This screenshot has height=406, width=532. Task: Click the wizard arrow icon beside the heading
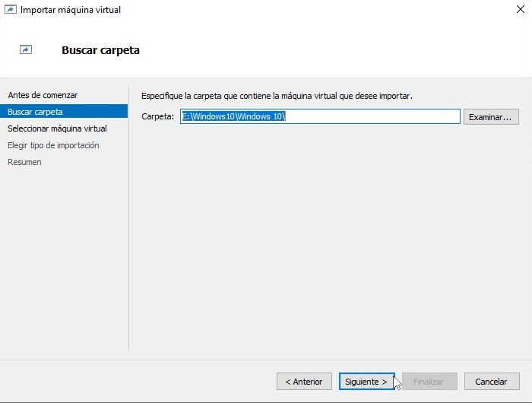click(x=26, y=50)
